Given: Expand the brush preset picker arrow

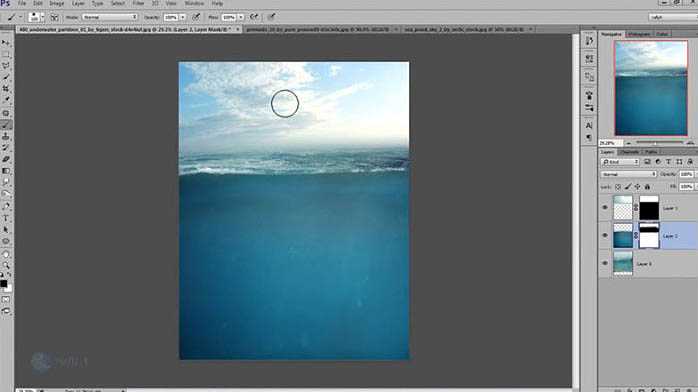Looking at the screenshot, I should (x=43, y=17).
